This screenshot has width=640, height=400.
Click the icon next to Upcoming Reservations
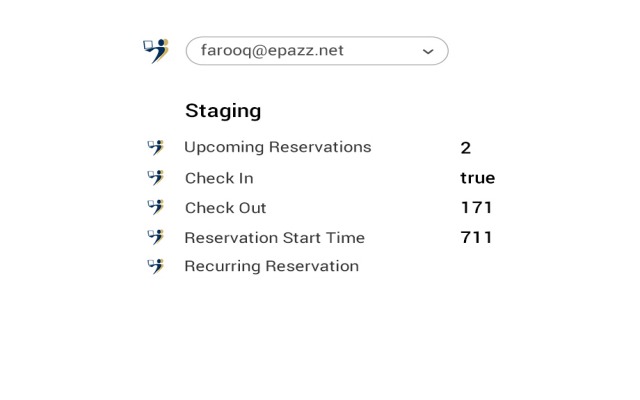[x=155, y=147]
